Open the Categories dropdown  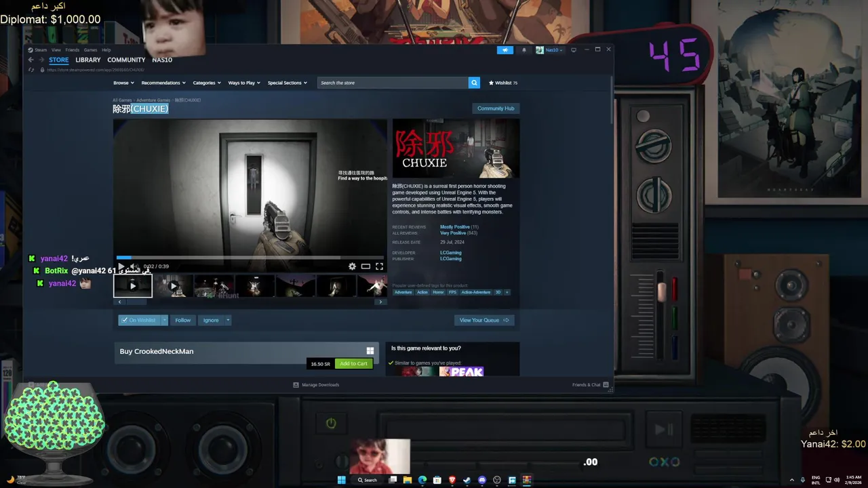click(206, 83)
